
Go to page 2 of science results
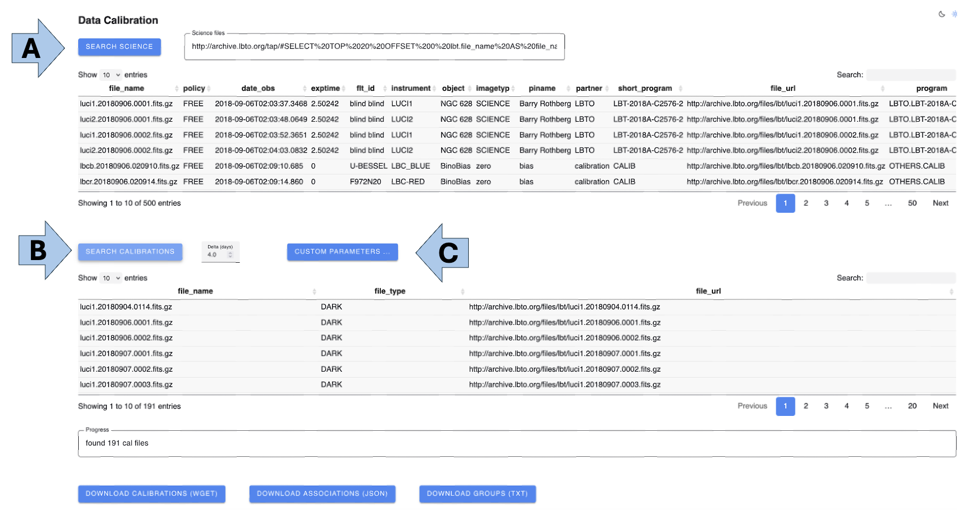coord(805,203)
